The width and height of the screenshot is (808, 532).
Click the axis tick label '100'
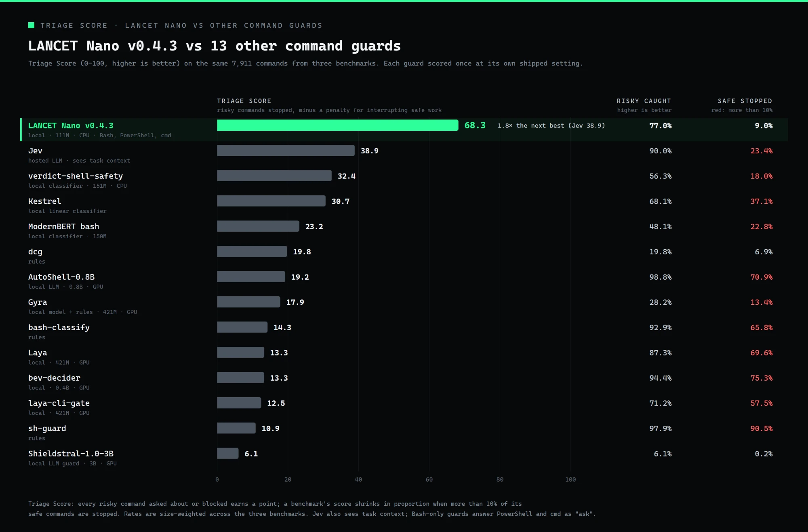(570, 480)
